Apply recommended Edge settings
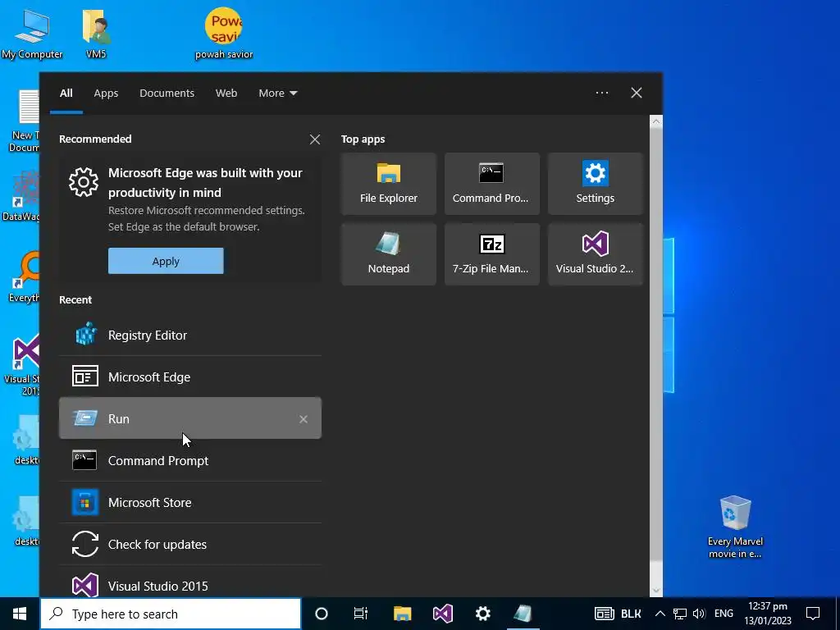 pyautogui.click(x=166, y=261)
